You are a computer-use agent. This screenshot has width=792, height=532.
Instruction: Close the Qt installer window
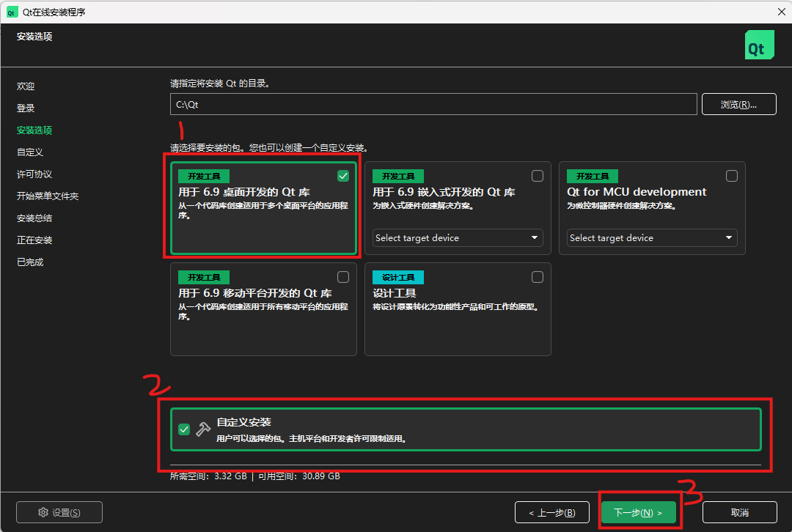click(782, 12)
